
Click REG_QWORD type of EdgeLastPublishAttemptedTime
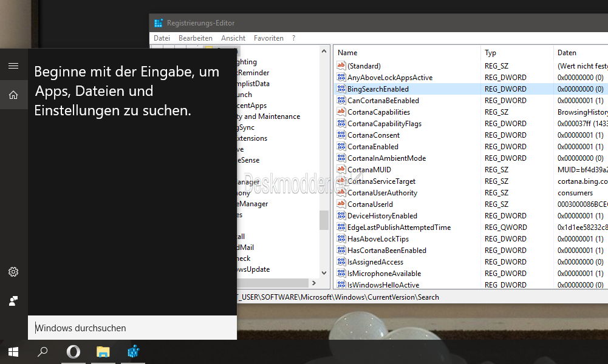point(505,227)
